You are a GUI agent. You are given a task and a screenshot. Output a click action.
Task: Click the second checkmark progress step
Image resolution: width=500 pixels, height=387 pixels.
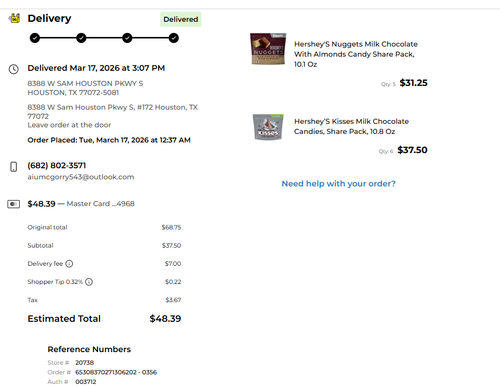point(81,38)
